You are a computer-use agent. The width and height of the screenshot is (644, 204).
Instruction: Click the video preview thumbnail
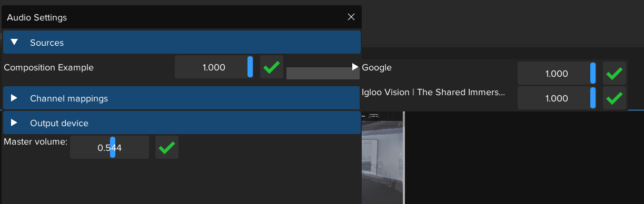click(382, 158)
